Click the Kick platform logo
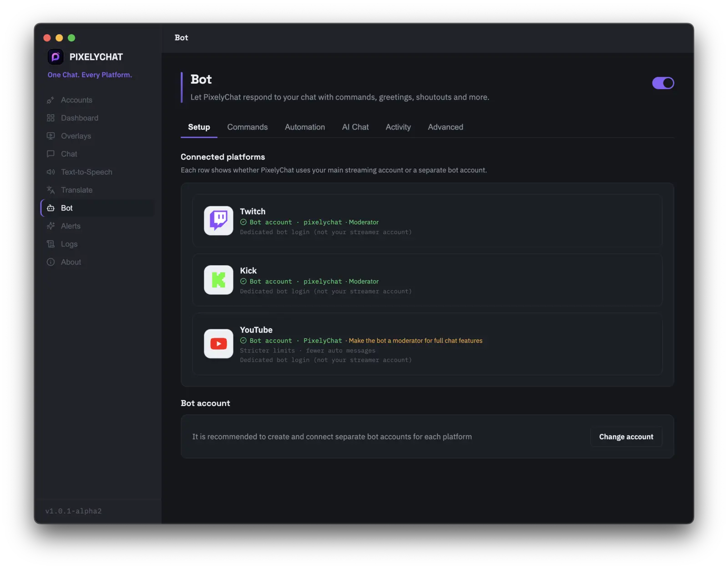 click(218, 280)
